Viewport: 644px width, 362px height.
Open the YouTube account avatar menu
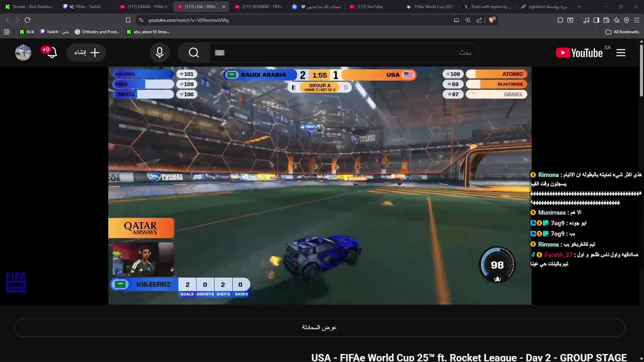[x=23, y=53]
